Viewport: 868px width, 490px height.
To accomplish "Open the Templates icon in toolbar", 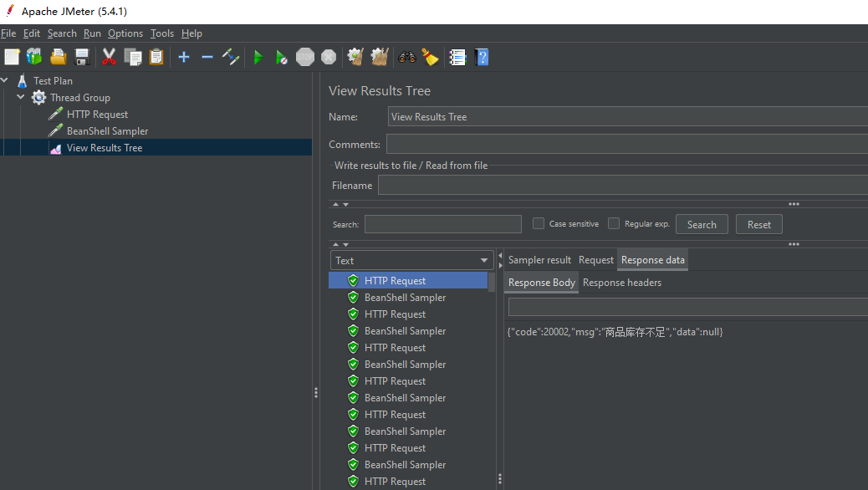I will (34, 57).
